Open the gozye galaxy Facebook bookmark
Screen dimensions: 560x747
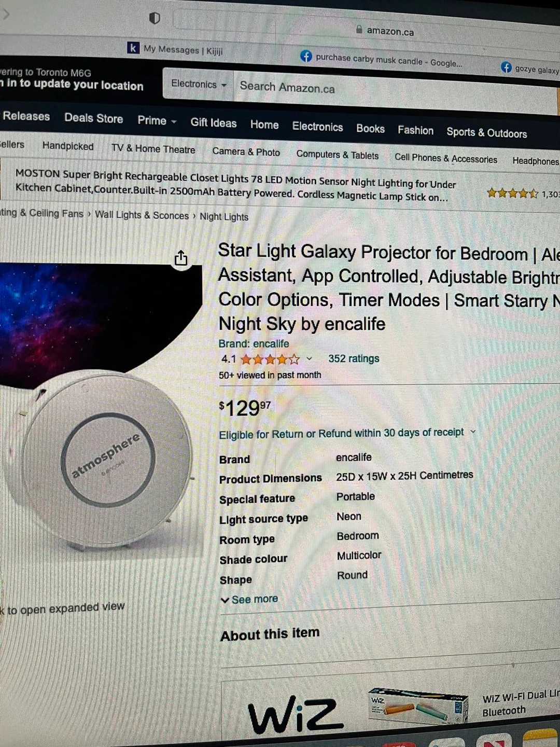tap(530, 68)
